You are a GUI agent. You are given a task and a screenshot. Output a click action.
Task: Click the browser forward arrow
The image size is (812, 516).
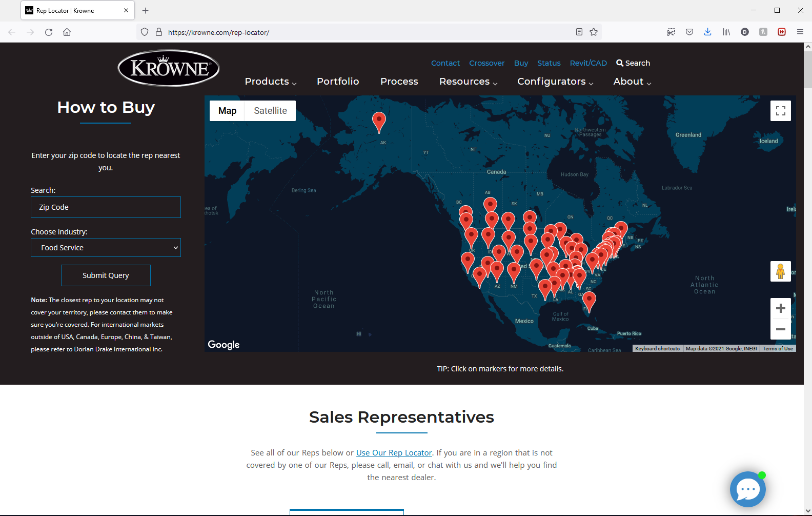(30, 32)
